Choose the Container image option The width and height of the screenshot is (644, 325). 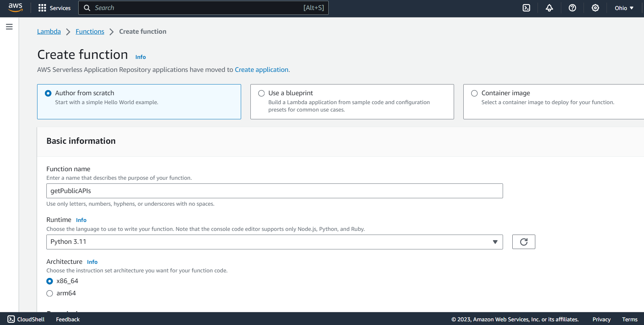click(x=474, y=93)
